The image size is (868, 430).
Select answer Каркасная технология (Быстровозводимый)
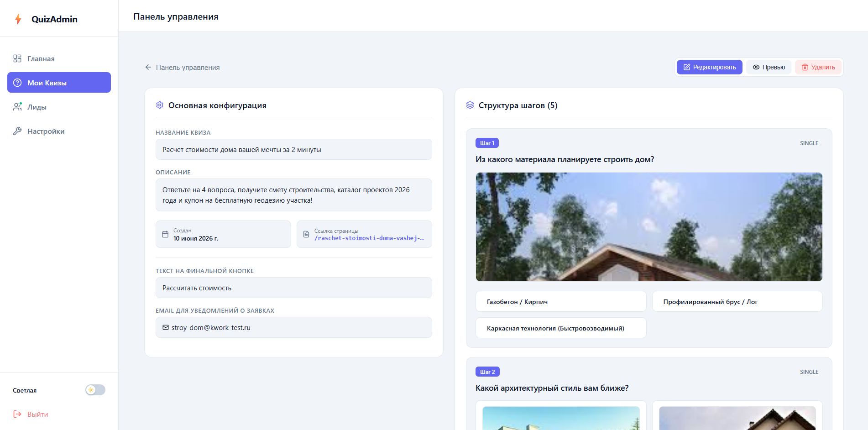(561, 328)
